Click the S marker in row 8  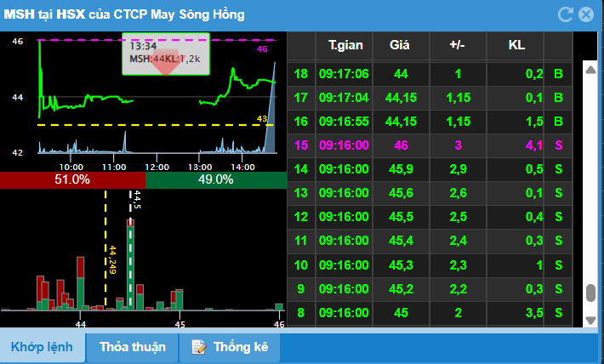(559, 313)
